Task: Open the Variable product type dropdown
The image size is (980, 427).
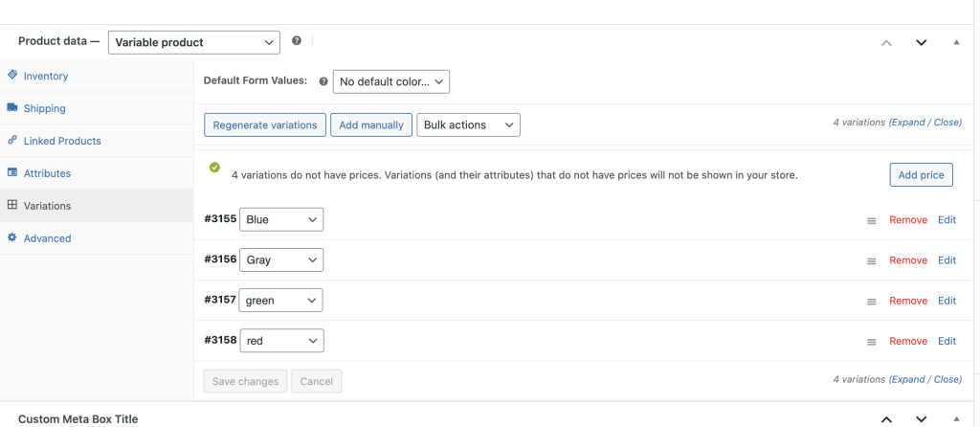Action: point(194,42)
